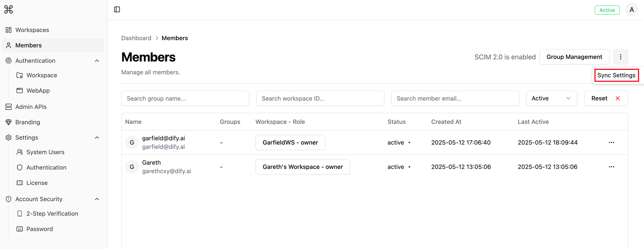Screen dimensions: 644x249
Task: Focus the Search member email field
Action: coord(455,98)
